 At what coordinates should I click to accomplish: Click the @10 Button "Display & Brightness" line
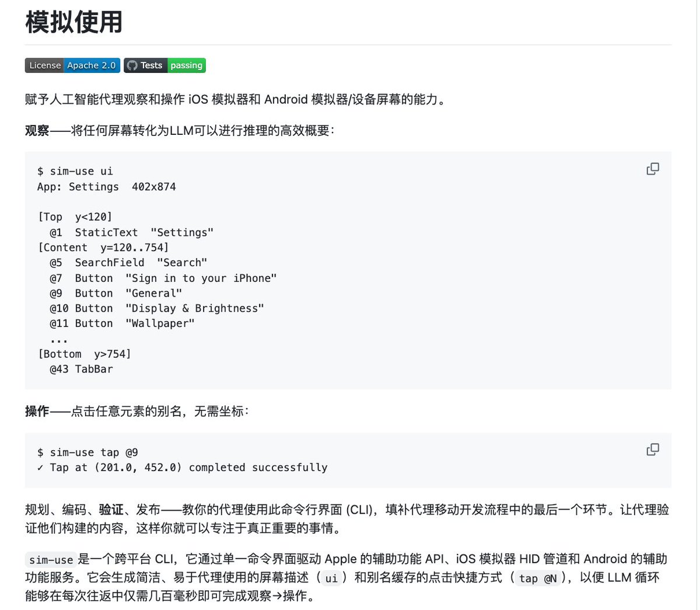[x=157, y=308]
